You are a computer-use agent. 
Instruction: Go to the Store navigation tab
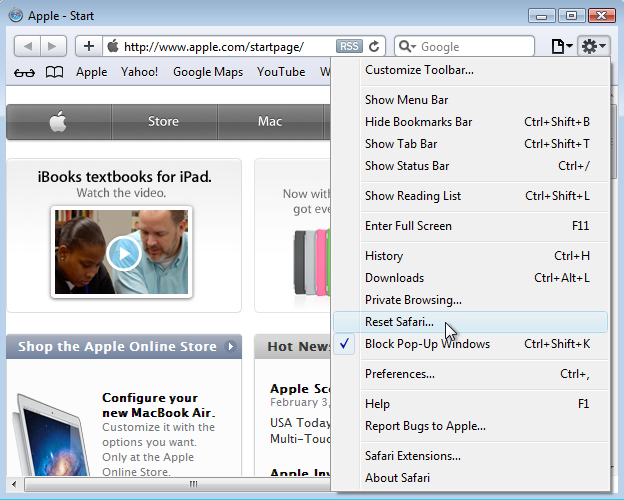[164, 121]
